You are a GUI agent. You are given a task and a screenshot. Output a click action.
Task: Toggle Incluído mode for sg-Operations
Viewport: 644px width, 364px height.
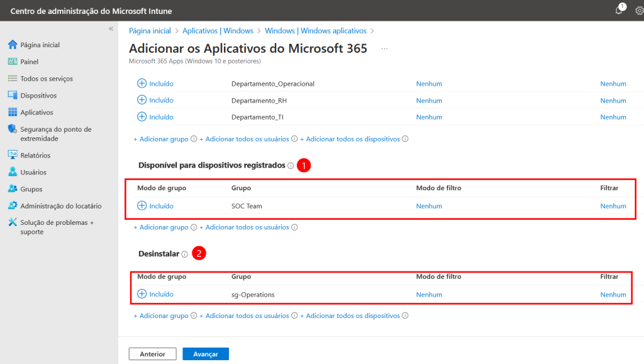click(x=155, y=294)
